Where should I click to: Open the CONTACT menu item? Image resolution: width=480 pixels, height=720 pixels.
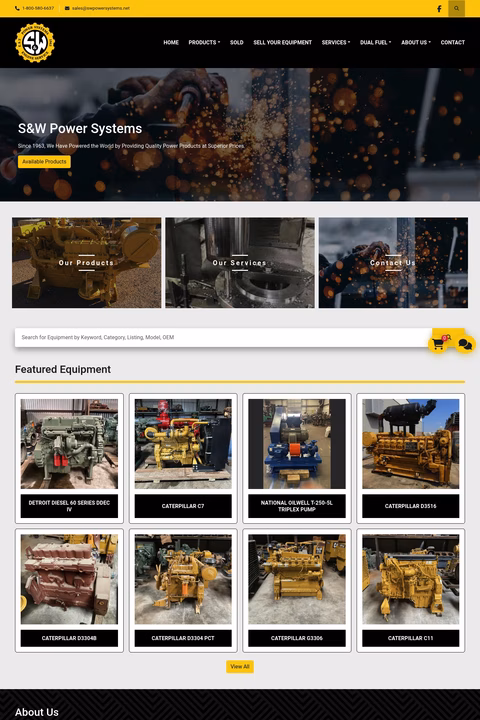(x=452, y=42)
